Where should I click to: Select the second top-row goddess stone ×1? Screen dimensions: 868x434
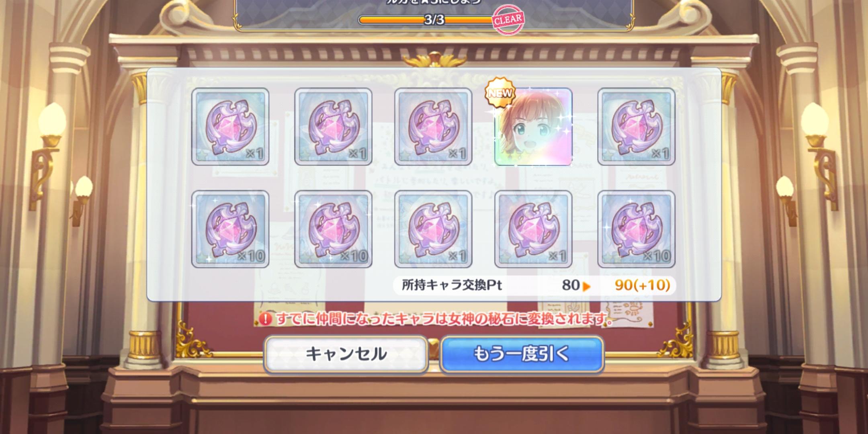pyautogui.click(x=333, y=127)
